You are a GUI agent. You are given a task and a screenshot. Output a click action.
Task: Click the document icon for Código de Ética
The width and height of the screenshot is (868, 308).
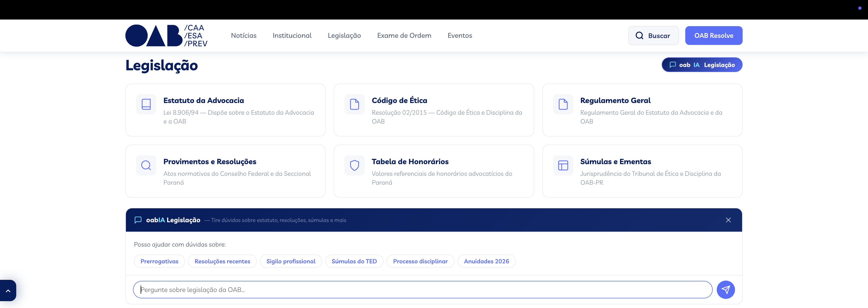(x=354, y=104)
